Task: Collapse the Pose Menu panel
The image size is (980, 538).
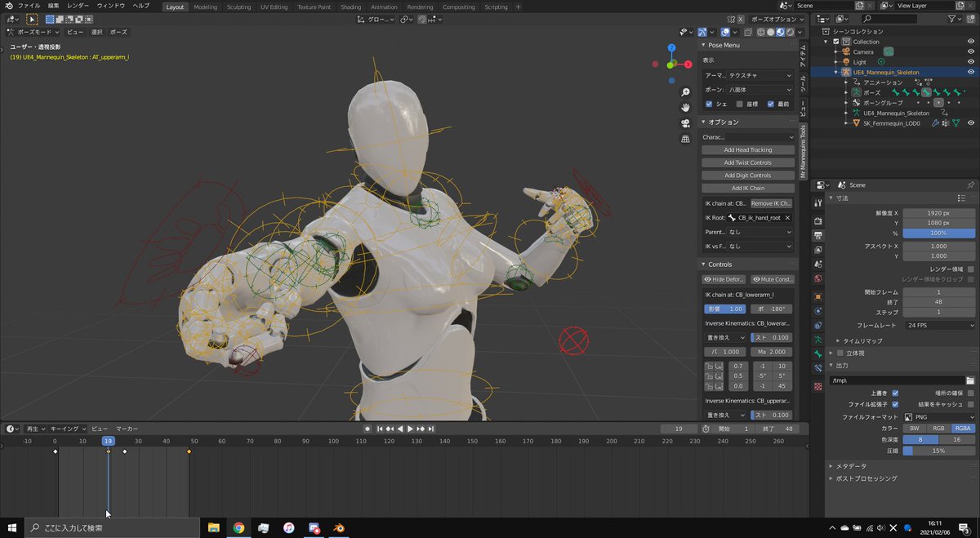Action: point(724,45)
